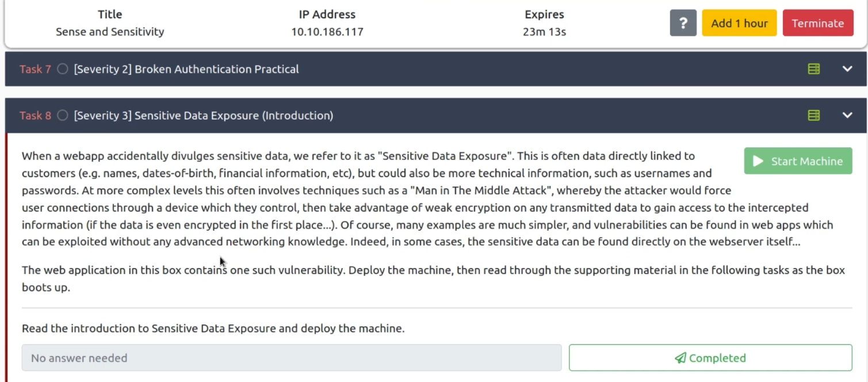This screenshot has width=868, height=382.
Task: Click the green list icon on Task 8
Action: click(813, 116)
